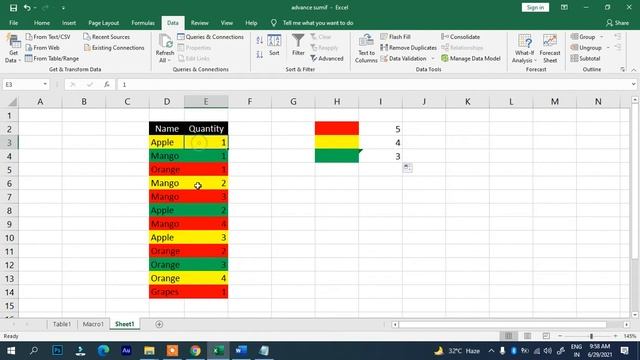Sort ascending A to Z
The image size is (640, 360).
click(x=260, y=40)
